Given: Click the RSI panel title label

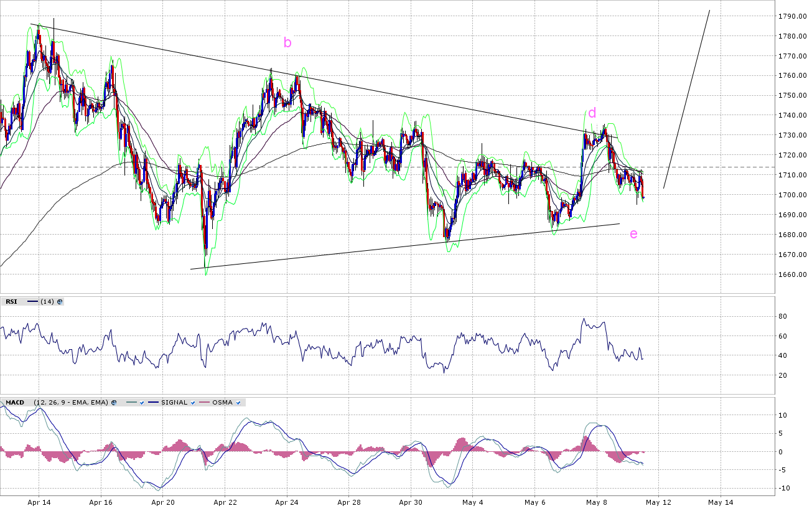Looking at the screenshot, I should tap(12, 302).
